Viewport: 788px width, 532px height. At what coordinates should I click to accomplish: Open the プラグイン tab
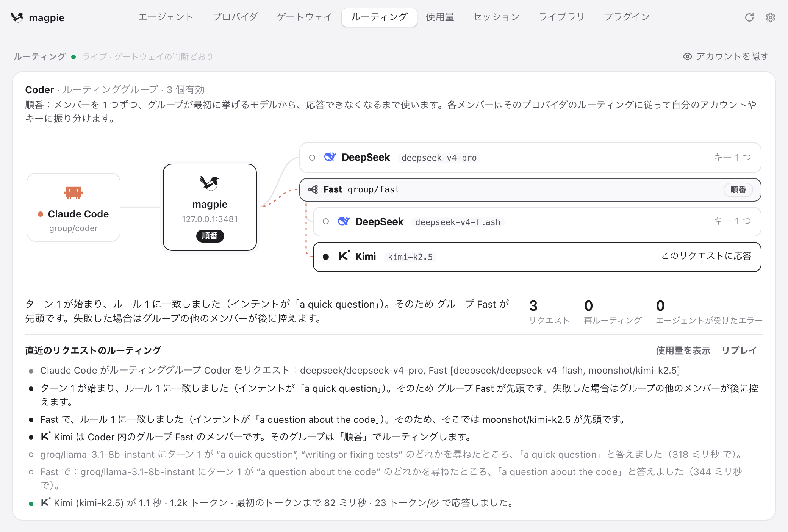[627, 17]
